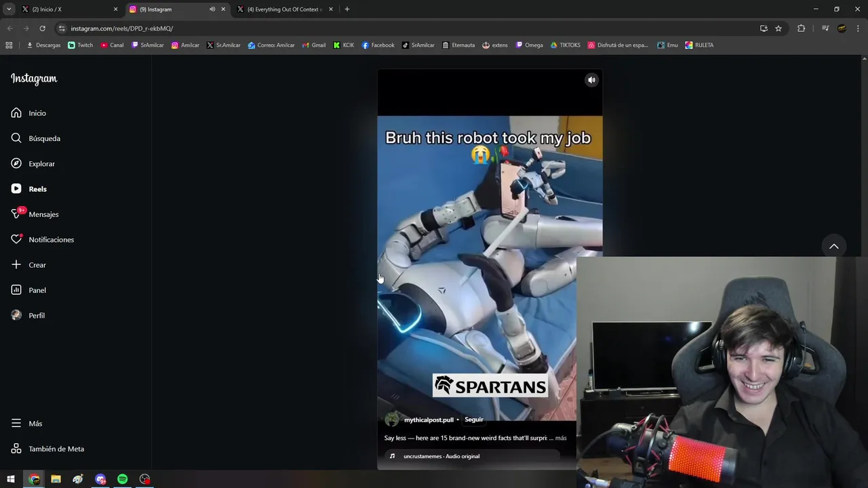Screen dimensions: 868x488
Task: Click the browser forward button
Action: click(26, 28)
